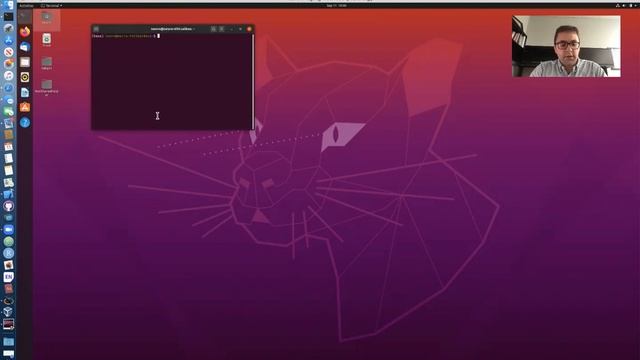
Task: Select the Home folder desktop icon
Action: pyautogui.click(x=47, y=18)
